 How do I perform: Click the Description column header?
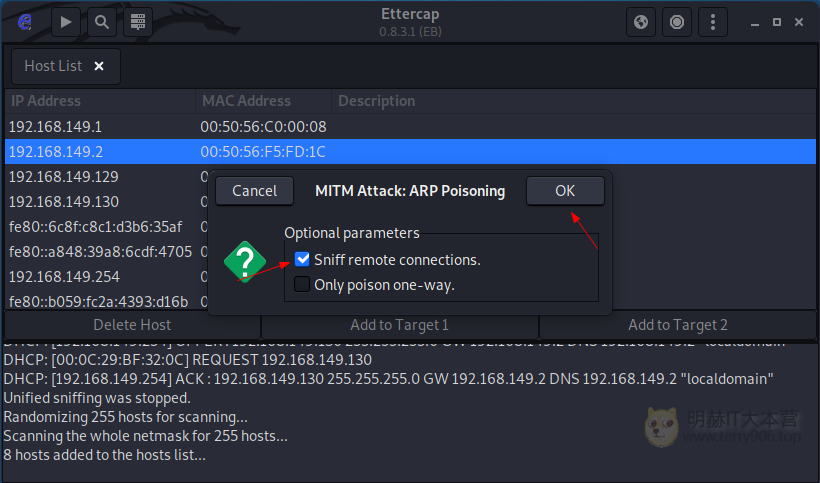tap(574, 101)
